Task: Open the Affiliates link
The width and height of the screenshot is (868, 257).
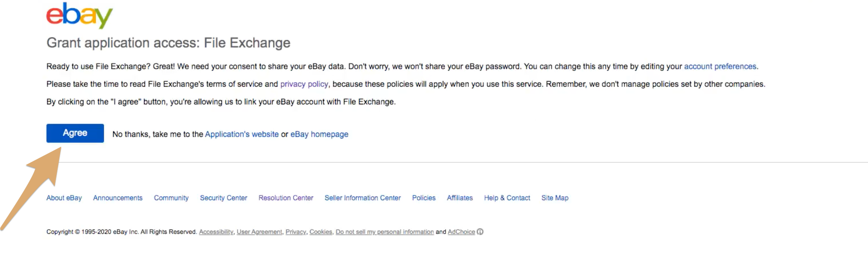Action: (x=460, y=198)
